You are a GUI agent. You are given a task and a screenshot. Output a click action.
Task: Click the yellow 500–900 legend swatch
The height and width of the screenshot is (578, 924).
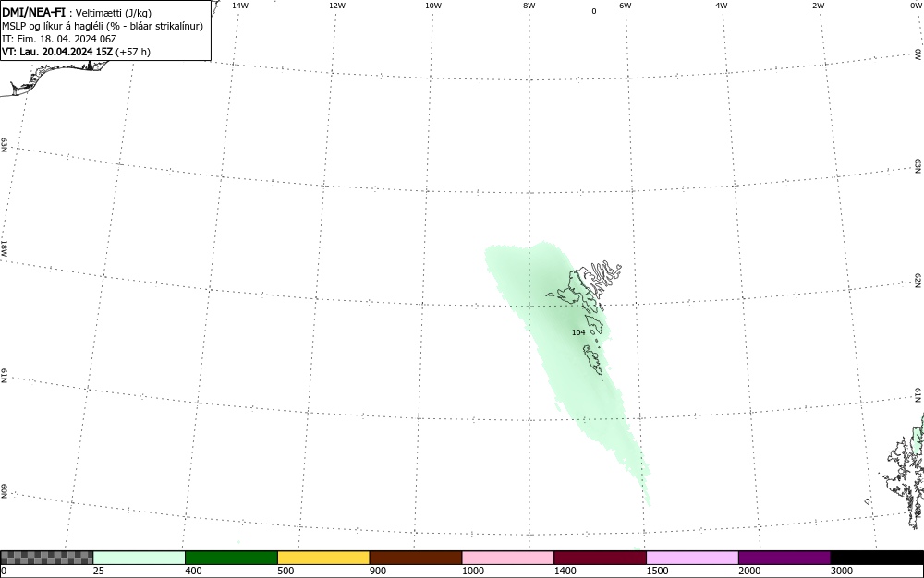(323, 558)
